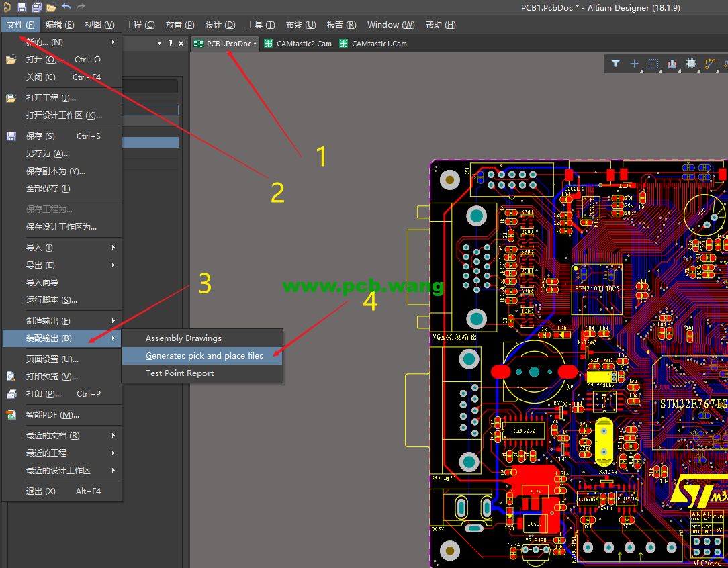Click the Altium logo icon in the title bar
The width and height of the screenshot is (728, 568).
pos(7,7)
